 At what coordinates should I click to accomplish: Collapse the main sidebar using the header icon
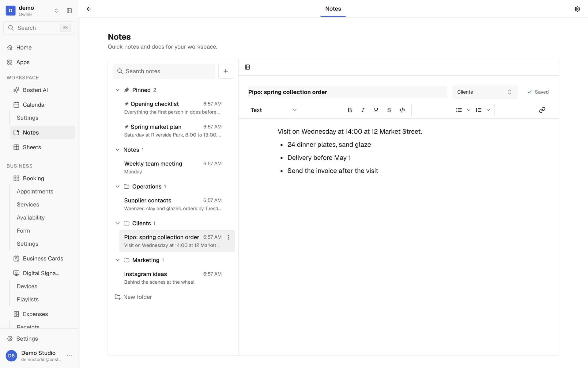[x=70, y=11]
